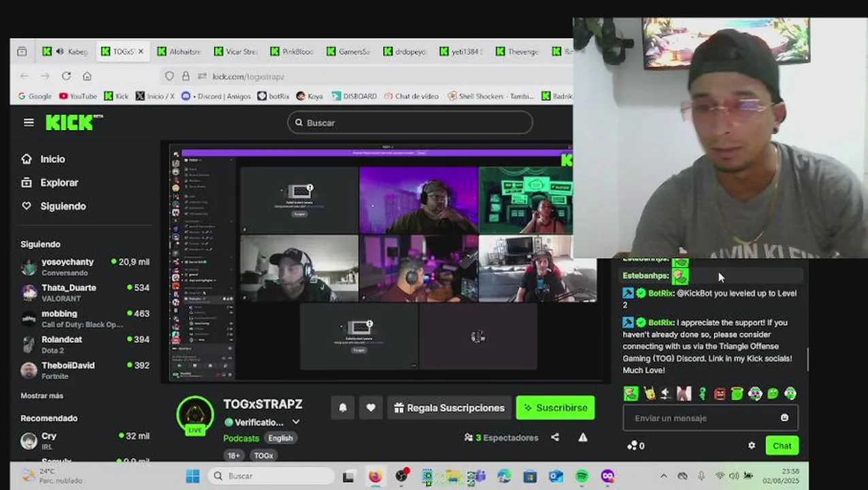Click Regala Suscripciones button
Viewport: 868px width, 490px height.
449,408
